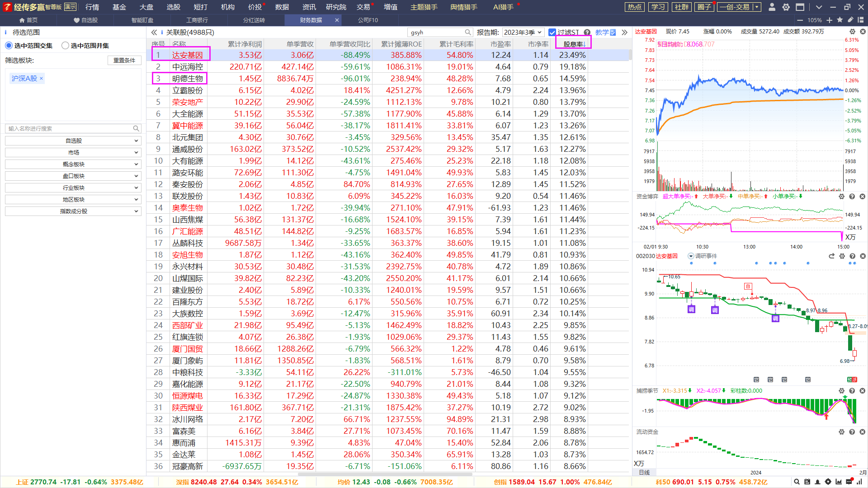The image size is (868, 488).
Task: Click the window layout icon in the title bar
Action: click(x=800, y=7)
